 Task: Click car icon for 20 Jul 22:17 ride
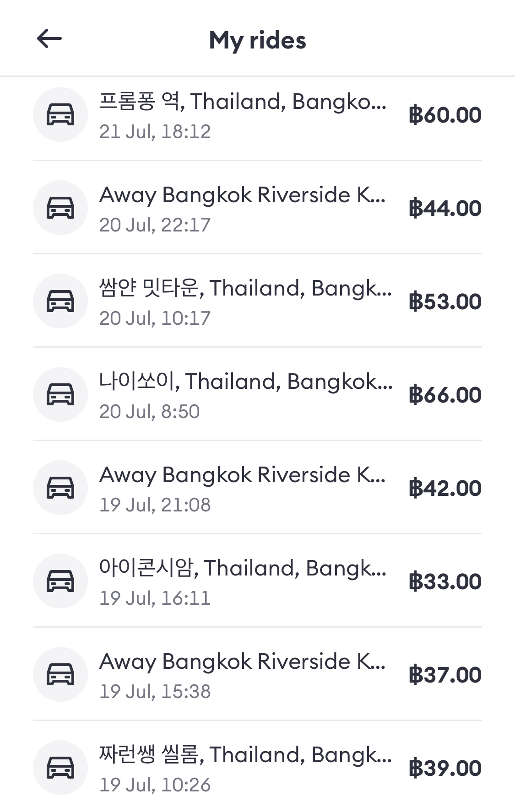60,208
